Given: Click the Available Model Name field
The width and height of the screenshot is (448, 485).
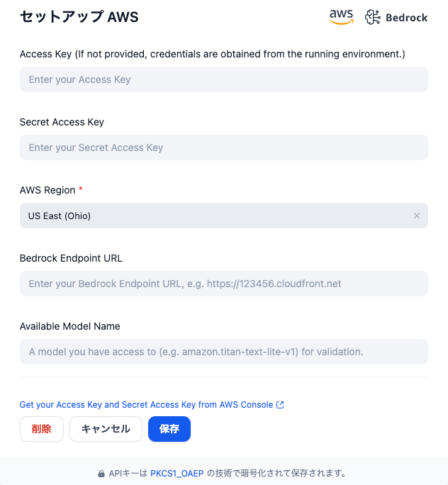Looking at the screenshot, I should coord(224,352).
